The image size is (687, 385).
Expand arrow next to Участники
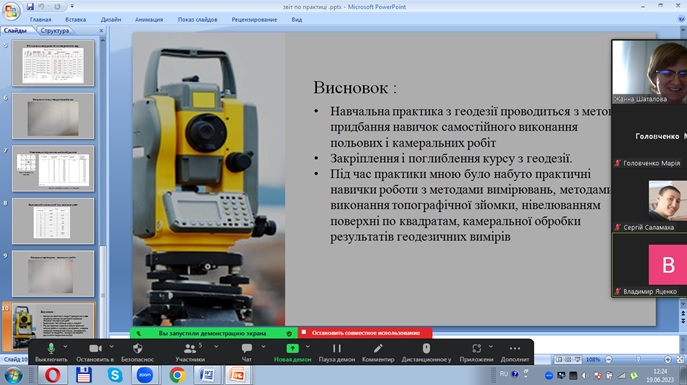click(x=216, y=346)
